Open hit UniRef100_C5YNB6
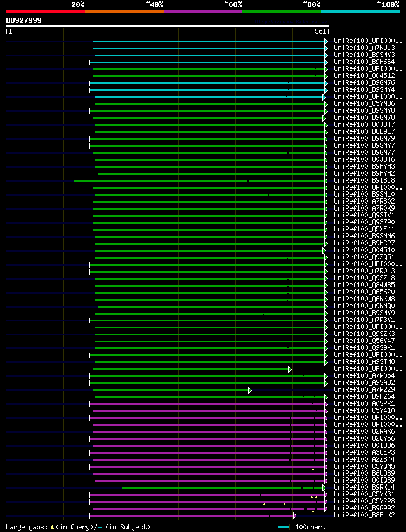406x532 pixels. click(x=364, y=104)
